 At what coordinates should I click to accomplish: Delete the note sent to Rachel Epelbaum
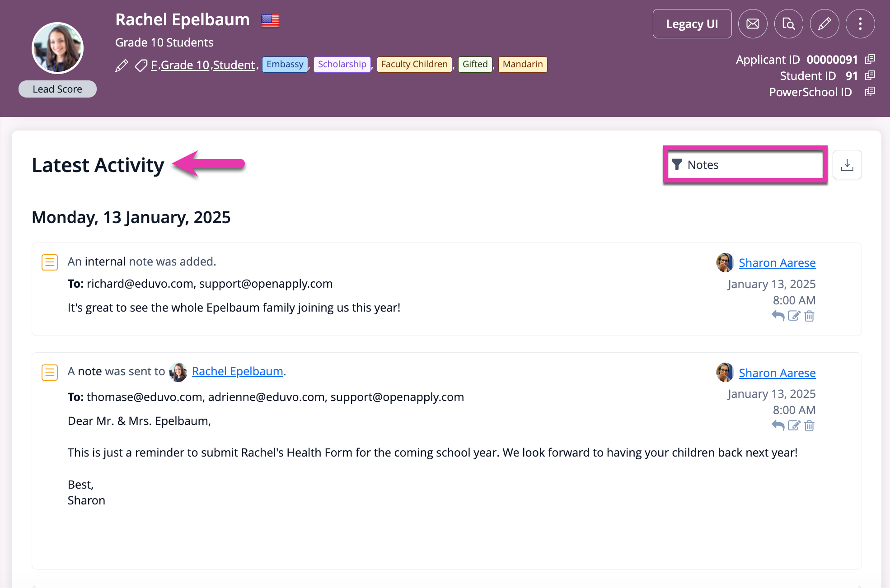[x=809, y=425]
